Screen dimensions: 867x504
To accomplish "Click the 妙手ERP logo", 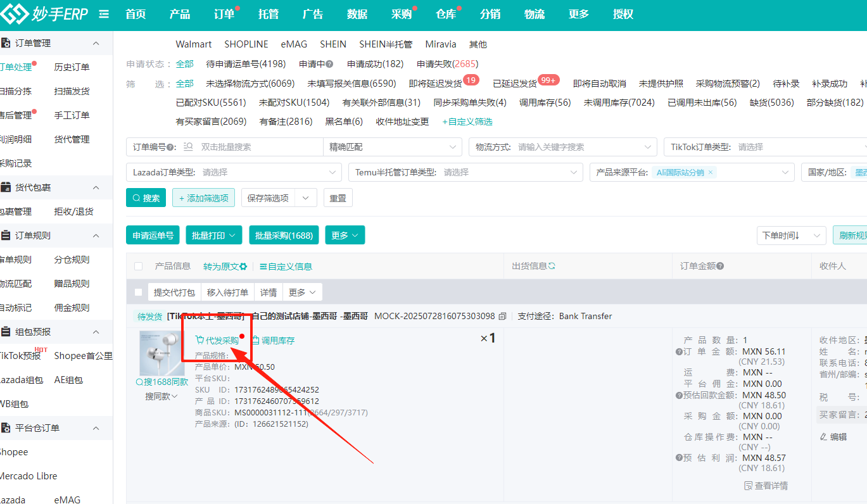I will (44, 14).
